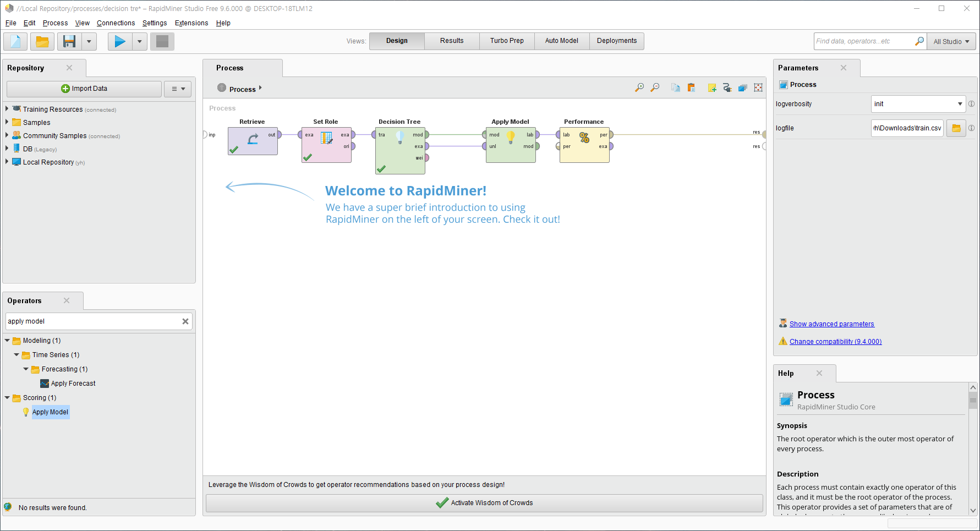Viewport: 980px width, 531px height.
Task: Select Community Samples in repository
Action: click(x=54, y=136)
